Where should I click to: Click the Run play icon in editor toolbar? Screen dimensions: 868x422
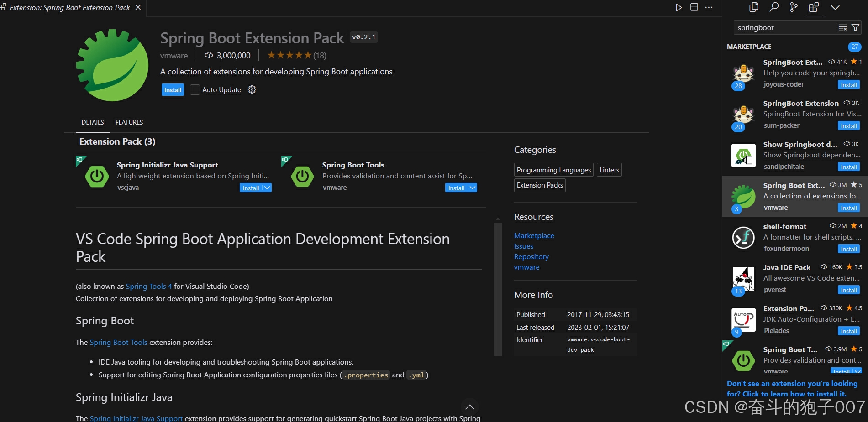[679, 7]
